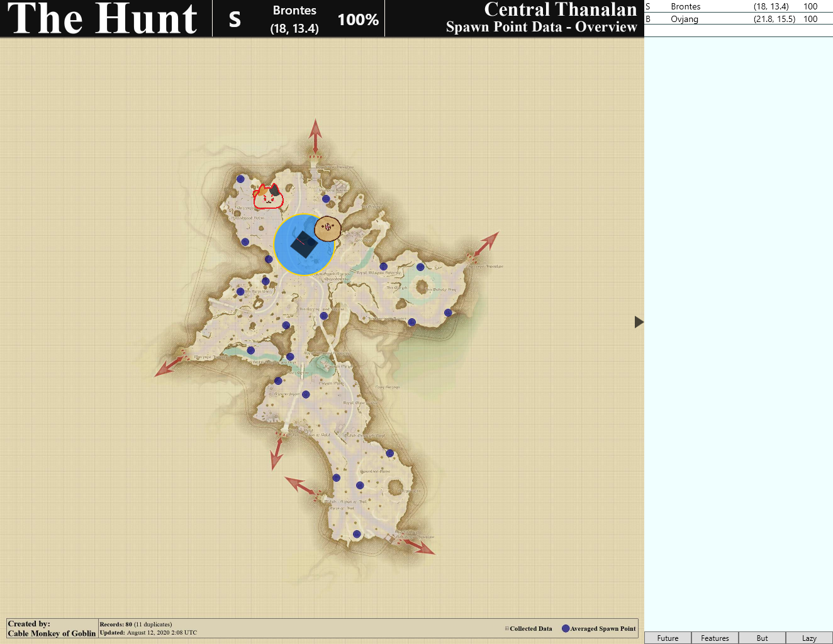The width and height of the screenshot is (833, 644).
Task: Select spawn dot directly north of blue circle
Action: tap(326, 199)
